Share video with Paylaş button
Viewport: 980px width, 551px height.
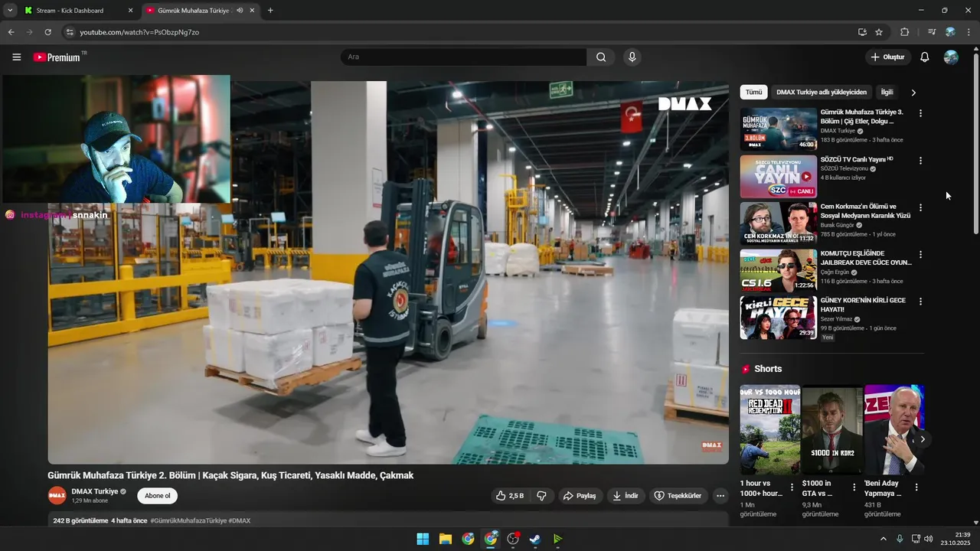[x=580, y=496]
